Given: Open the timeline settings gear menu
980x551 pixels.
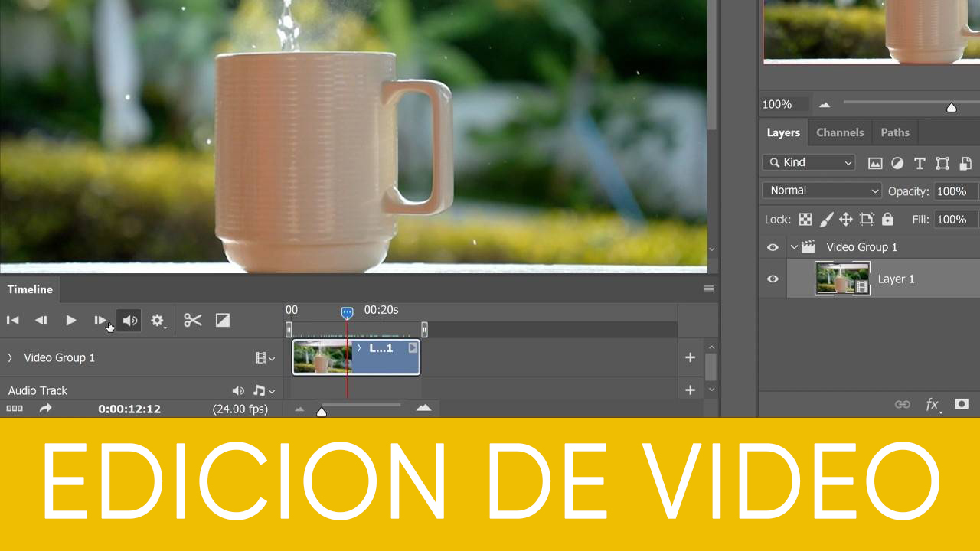Looking at the screenshot, I should pos(158,321).
